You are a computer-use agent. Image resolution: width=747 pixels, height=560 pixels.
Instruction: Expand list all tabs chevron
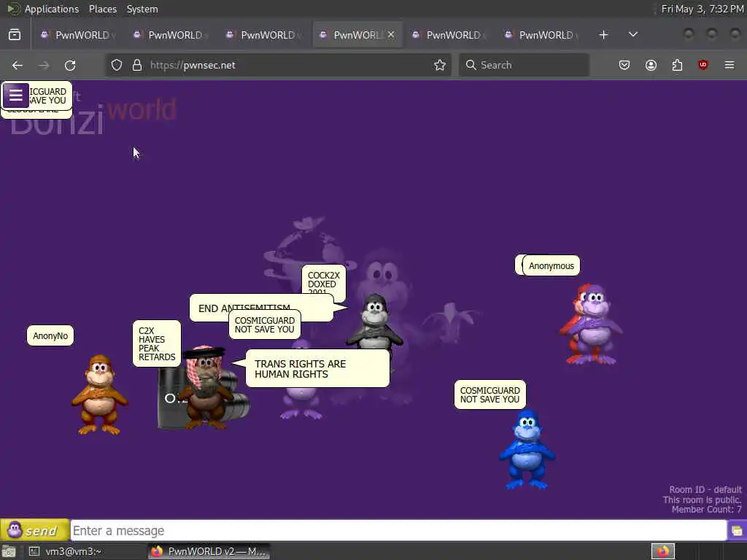point(633,35)
